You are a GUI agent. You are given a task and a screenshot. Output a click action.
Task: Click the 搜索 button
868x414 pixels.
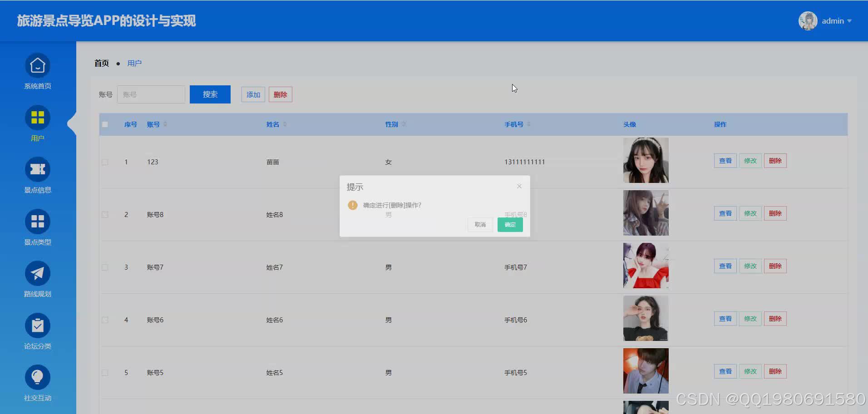click(x=210, y=94)
